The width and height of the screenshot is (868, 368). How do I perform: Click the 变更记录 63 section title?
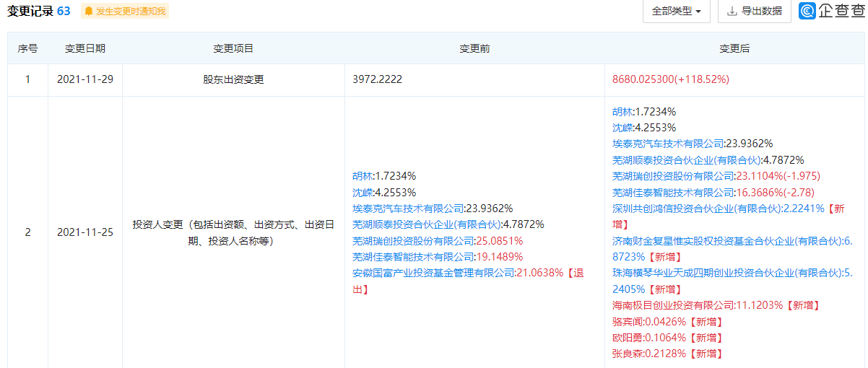point(39,12)
